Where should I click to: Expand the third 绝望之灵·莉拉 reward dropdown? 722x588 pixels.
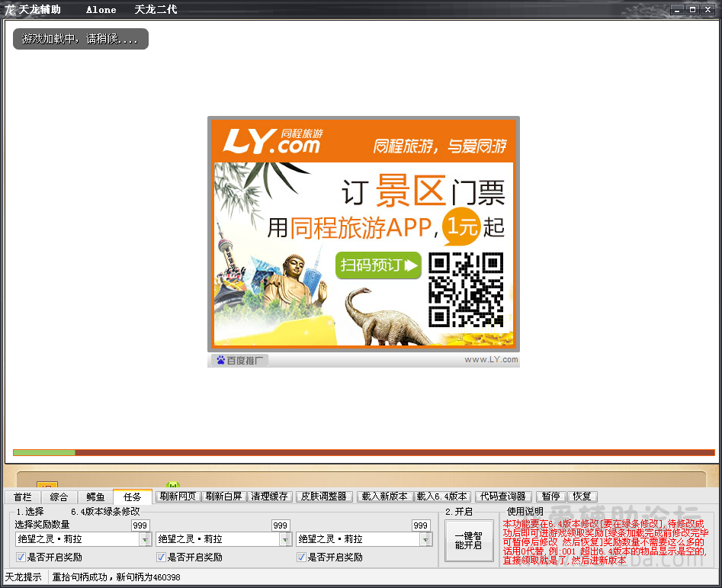point(426,539)
